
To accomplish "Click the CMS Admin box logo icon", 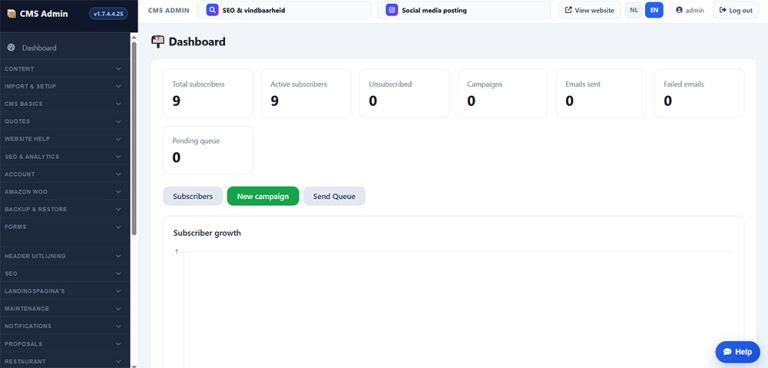I will (11, 14).
